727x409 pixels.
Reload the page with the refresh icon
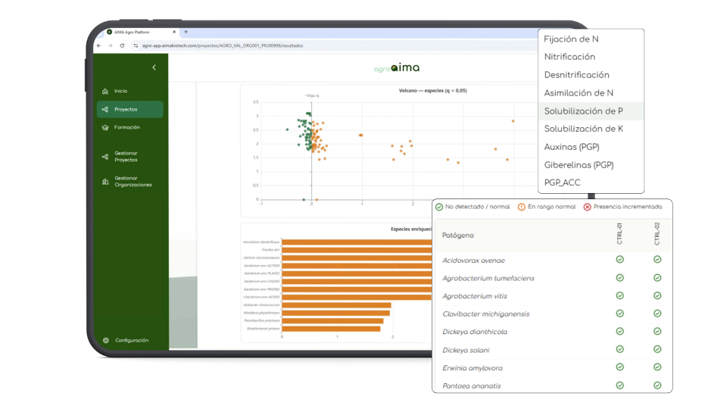pyautogui.click(x=122, y=45)
